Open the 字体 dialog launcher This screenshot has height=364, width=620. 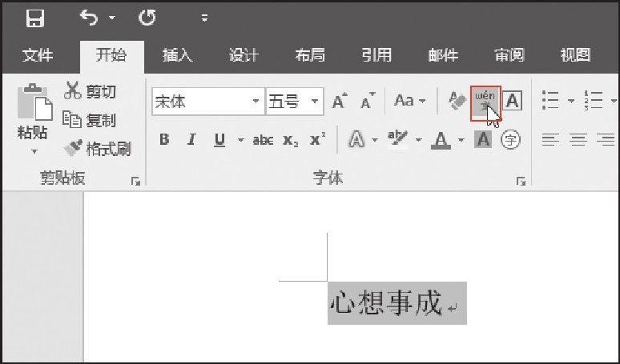point(521,182)
